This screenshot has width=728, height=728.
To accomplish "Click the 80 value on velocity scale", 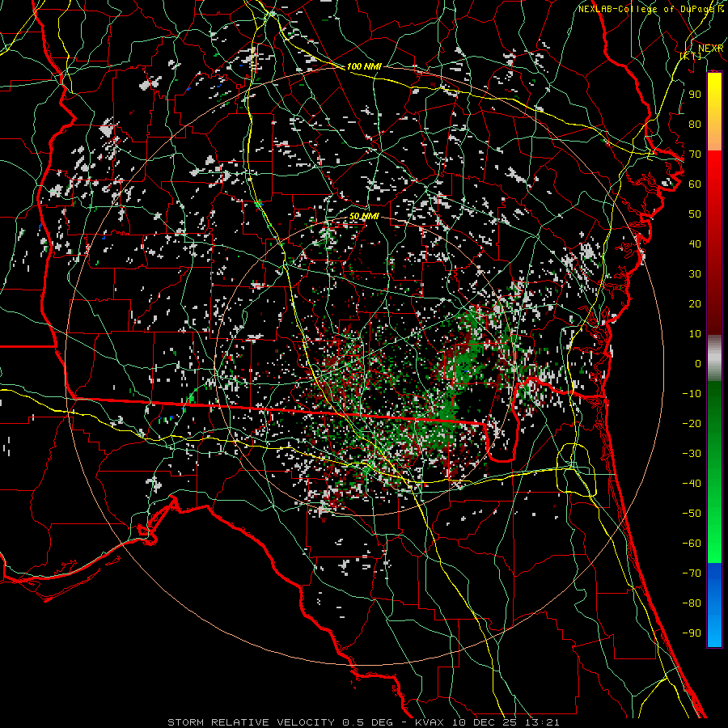I will 695,124.
